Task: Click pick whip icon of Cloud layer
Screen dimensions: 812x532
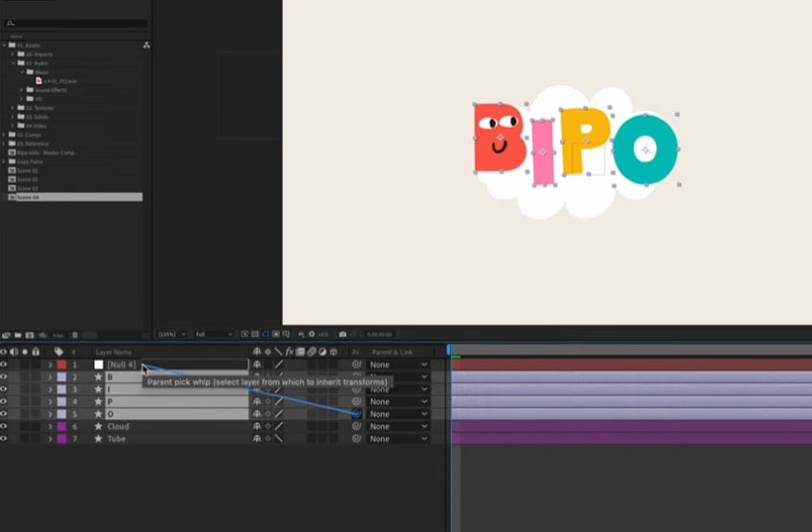Action: click(356, 426)
